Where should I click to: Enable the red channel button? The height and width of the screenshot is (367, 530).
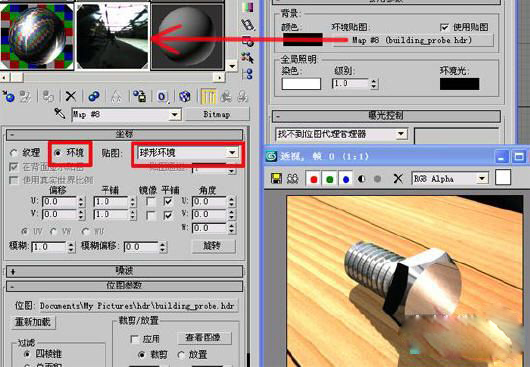tap(313, 178)
